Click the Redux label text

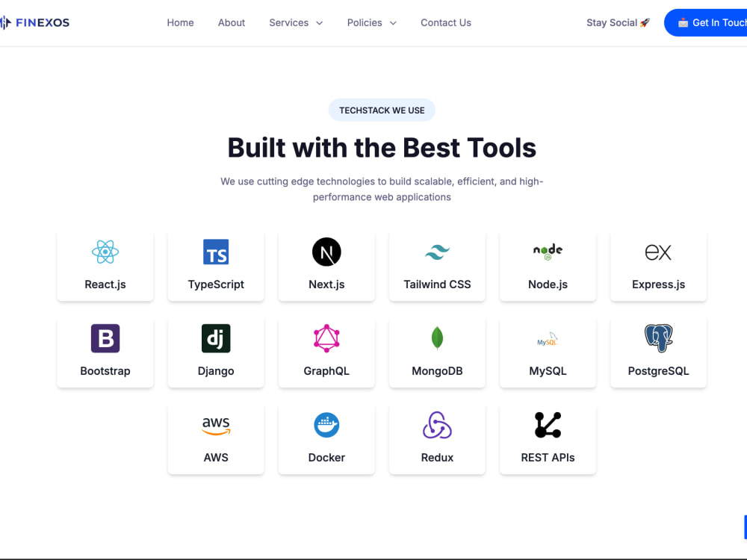point(437,458)
